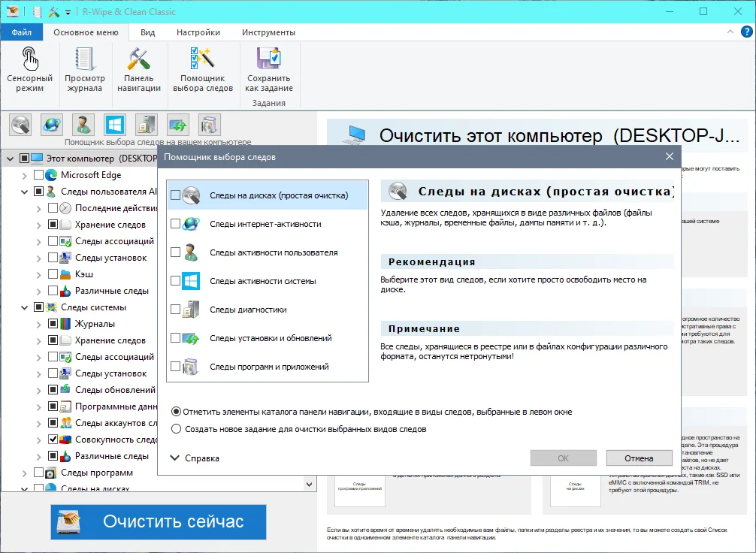
Task: Click the help question mark icon
Action: [x=746, y=32]
